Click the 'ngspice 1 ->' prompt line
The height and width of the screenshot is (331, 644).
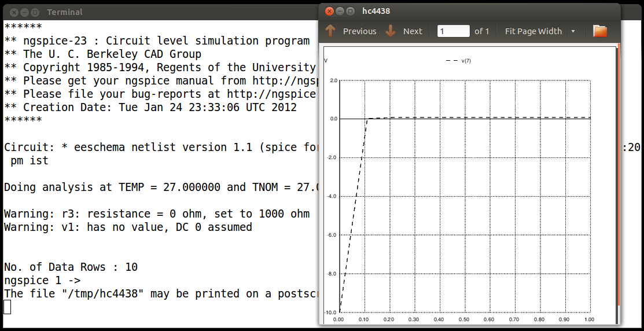point(42,281)
